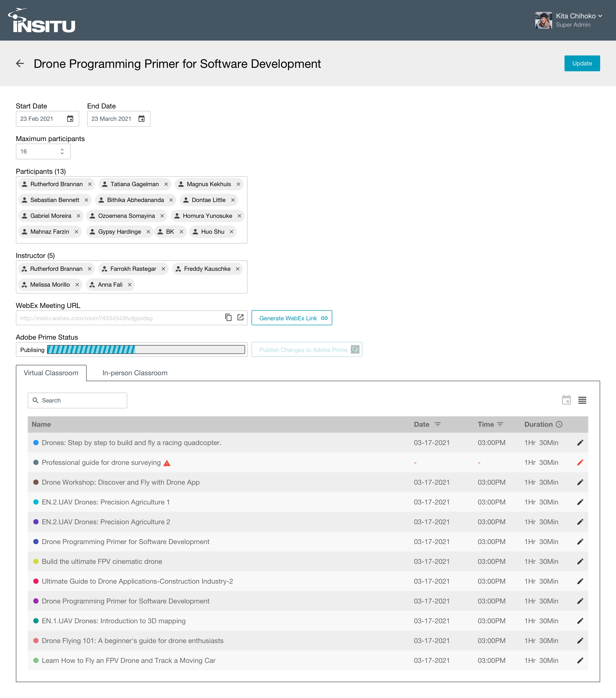The height and width of the screenshot is (698, 616).
Task: Remove participant Huo Shu
Action: (x=231, y=231)
